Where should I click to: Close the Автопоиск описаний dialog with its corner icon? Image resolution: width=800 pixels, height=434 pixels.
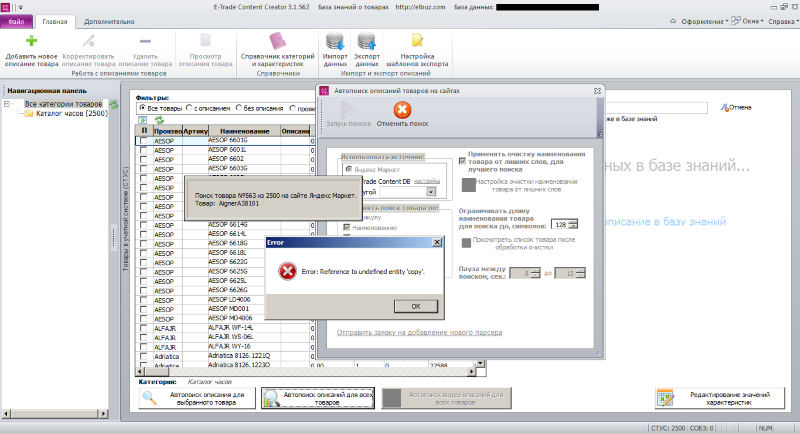tap(597, 91)
